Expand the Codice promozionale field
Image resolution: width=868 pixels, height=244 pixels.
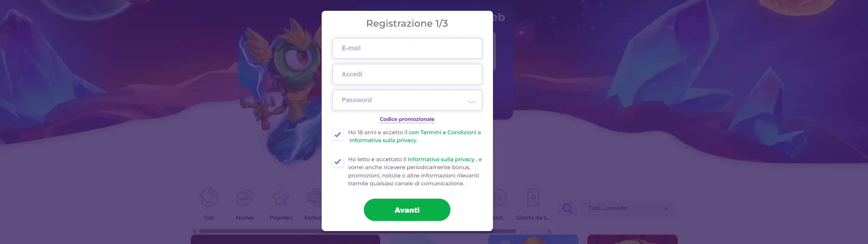(407, 119)
